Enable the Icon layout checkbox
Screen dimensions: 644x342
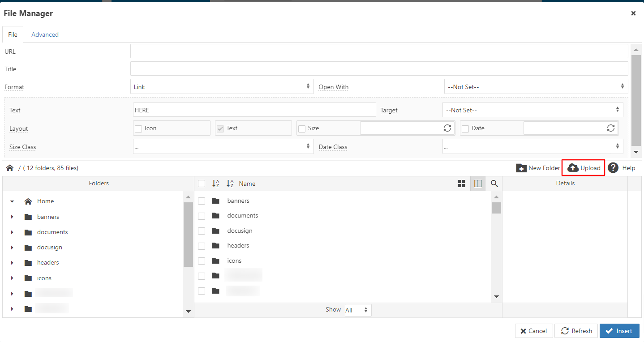pos(139,128)
